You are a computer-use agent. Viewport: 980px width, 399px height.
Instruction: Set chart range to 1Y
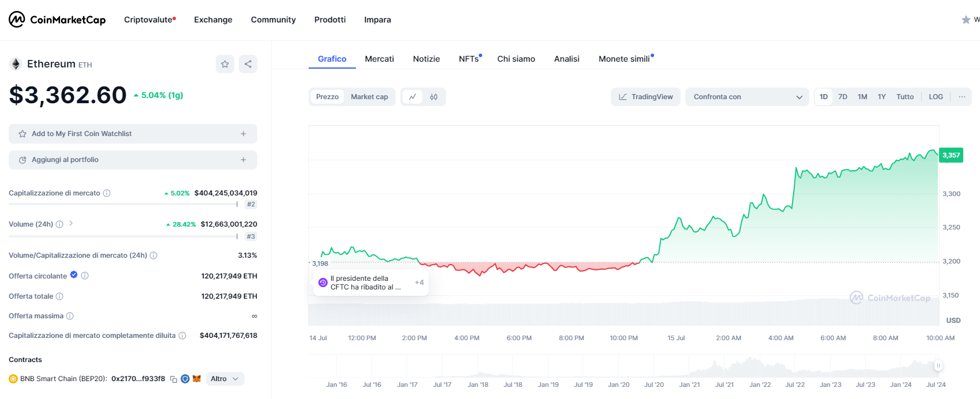pyautogui.click(x=881, y=97)
